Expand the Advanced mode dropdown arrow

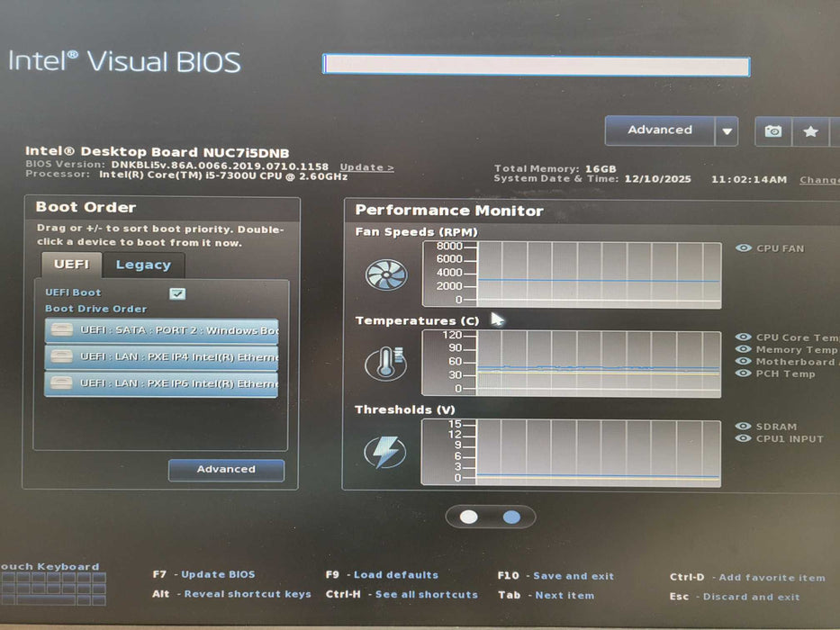click(726, 130)
